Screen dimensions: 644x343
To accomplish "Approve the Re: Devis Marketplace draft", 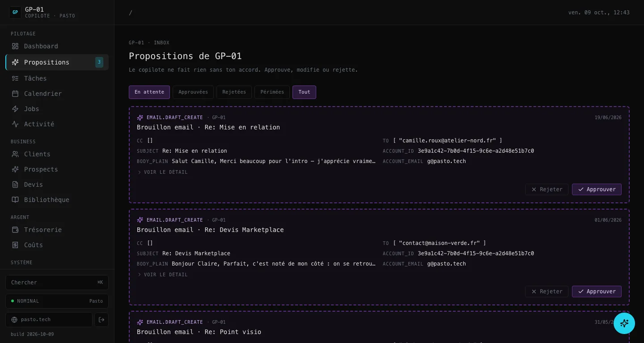I will click(597, 292).
